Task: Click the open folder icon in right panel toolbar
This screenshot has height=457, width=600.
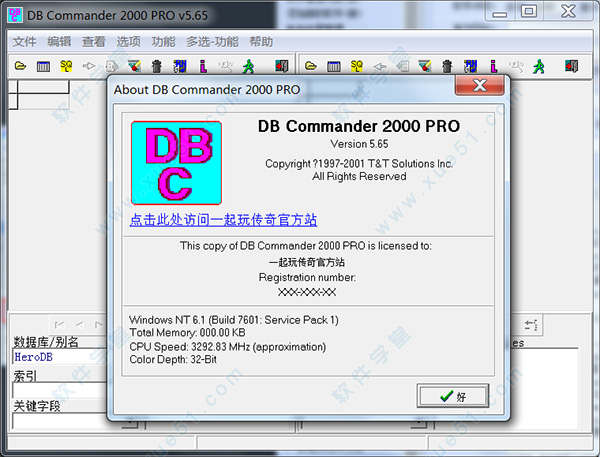Action: pos(311,66)
